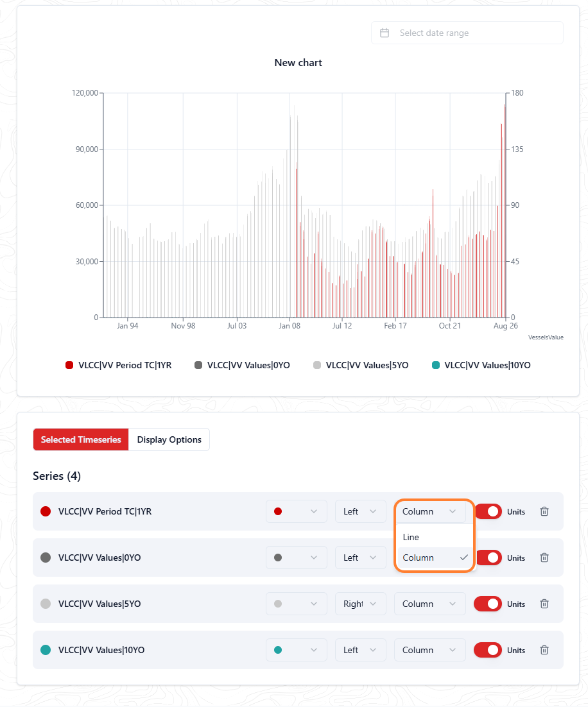Click teal dot beside VLCC|VV Values|10YO row
The image size is (588, 707).
(x=46, y=650)
